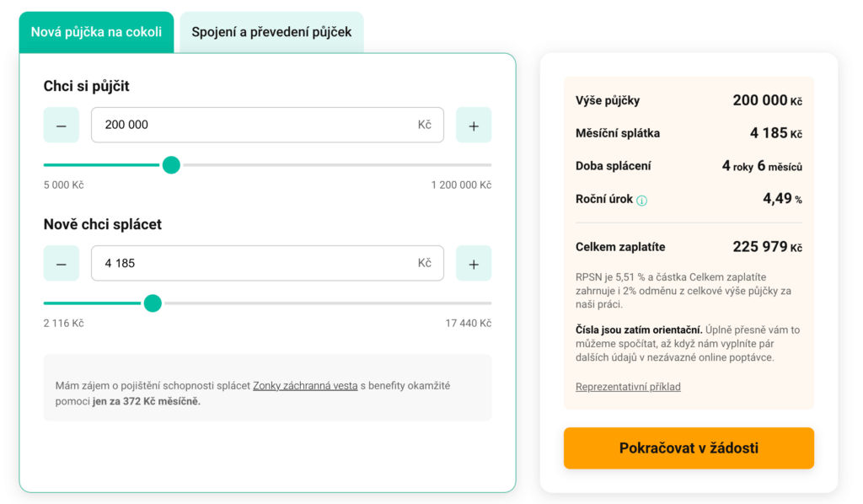The height and width of the screenshot is (504, 863).
Task: Click the payment slider track near 2 116 Kč
Action: pyautogui.click(x=51, y=303)
